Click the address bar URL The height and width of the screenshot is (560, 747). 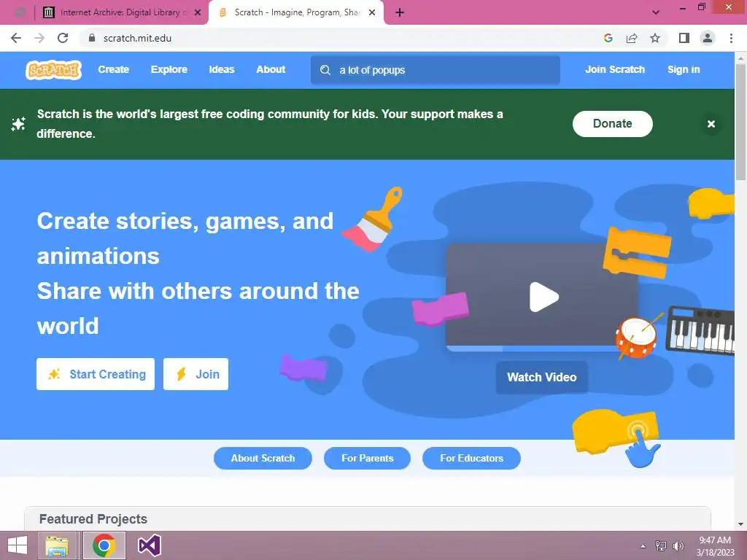click(x=137, y=38)
